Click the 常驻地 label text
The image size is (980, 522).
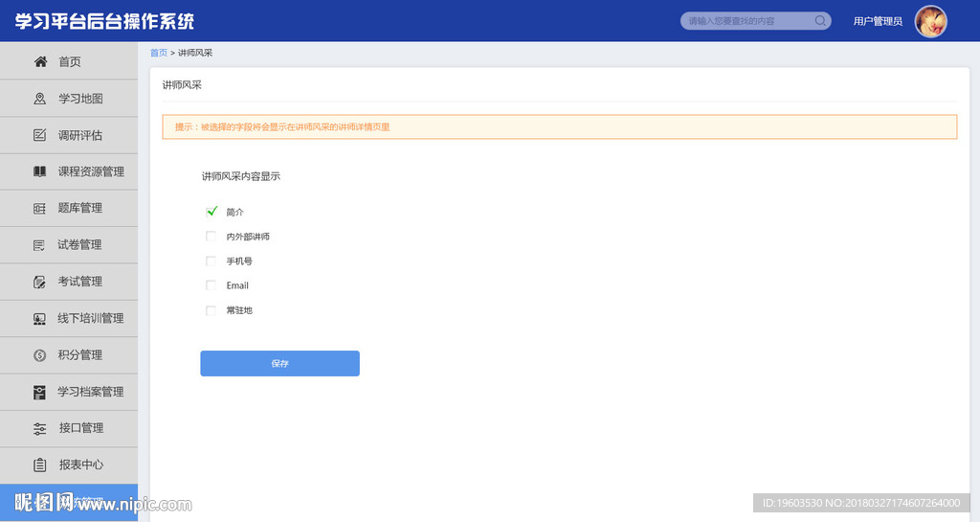pos(239,310)
